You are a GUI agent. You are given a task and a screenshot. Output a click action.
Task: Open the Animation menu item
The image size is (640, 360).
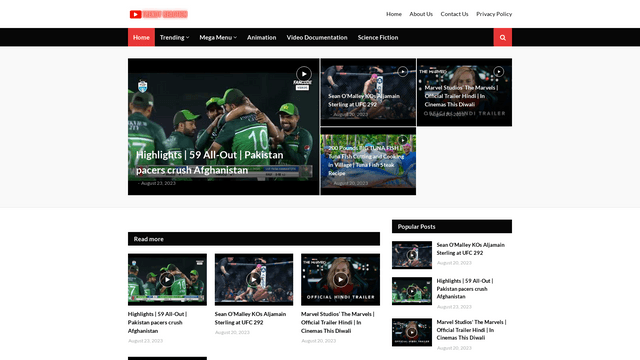coord(262,38)
